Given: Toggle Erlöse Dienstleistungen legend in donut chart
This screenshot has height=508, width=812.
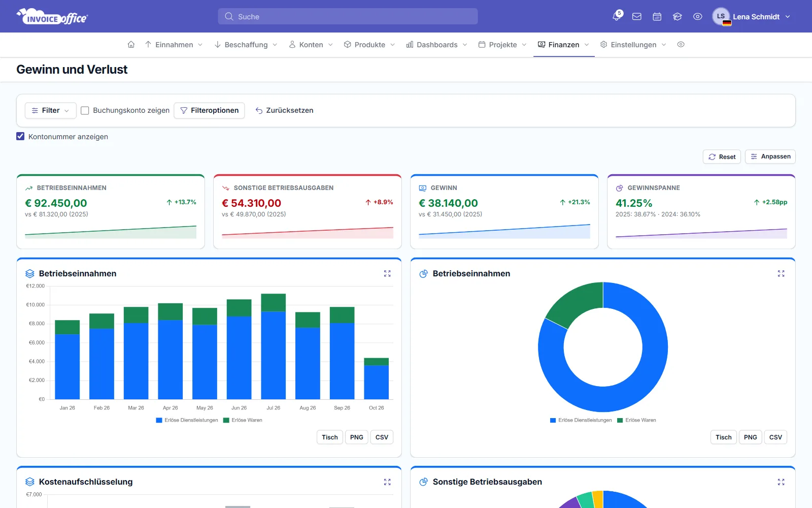Looking at the screenshot, I should coord(581,420).
